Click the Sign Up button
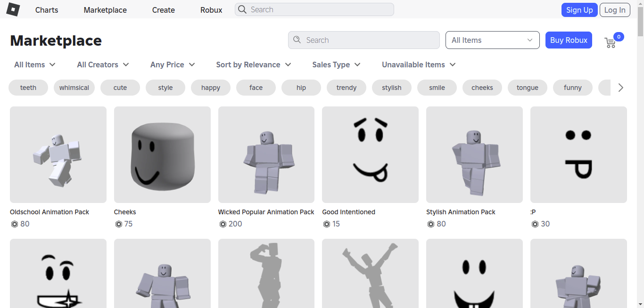 [579, 10]
